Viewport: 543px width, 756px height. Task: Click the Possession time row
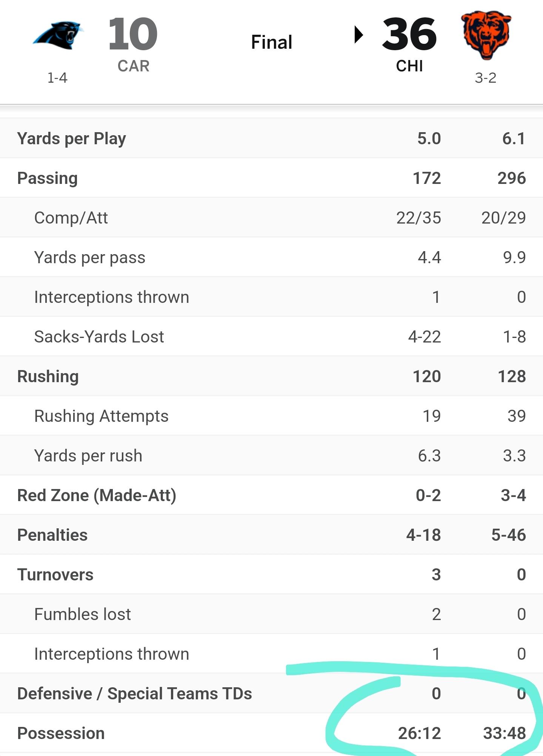(x=271, y=733)
